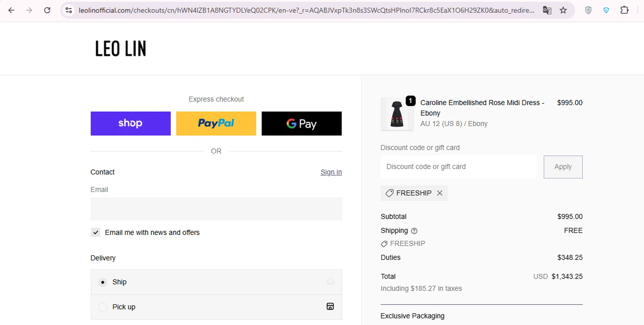Screen dimensions: 644x325
Task: Click the total amount $1,343.25
Action: coord(567,277)
